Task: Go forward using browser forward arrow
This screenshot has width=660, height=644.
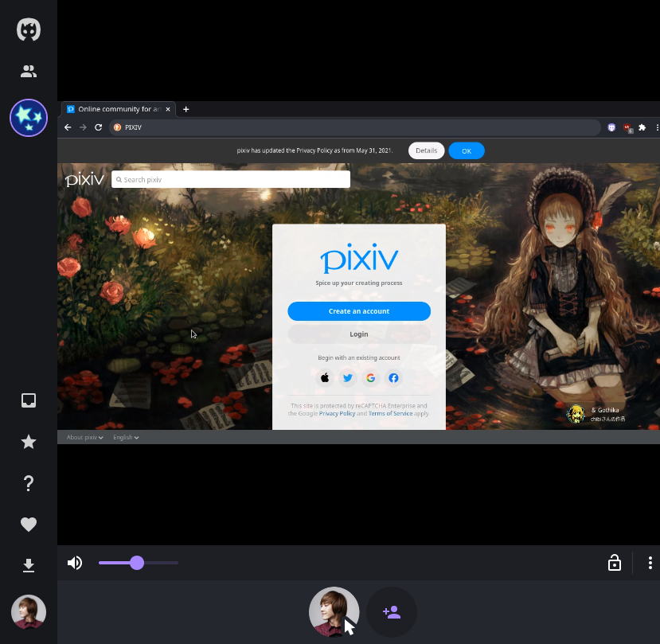Action: 83,127
